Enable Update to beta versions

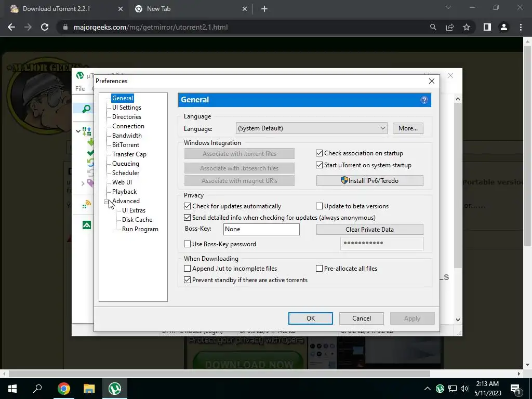click(319, 206)
